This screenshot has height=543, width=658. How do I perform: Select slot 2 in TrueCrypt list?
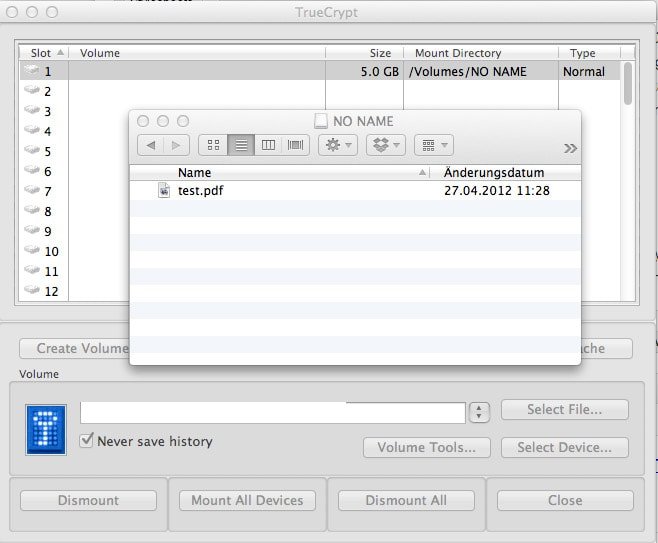click(x=44, y=91)
